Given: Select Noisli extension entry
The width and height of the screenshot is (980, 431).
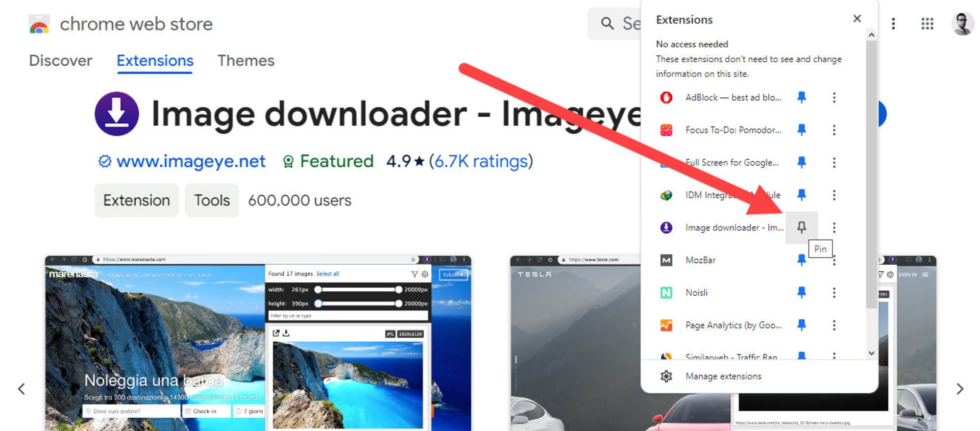Looking at the screenshot, I should click(x=696, y=292).
